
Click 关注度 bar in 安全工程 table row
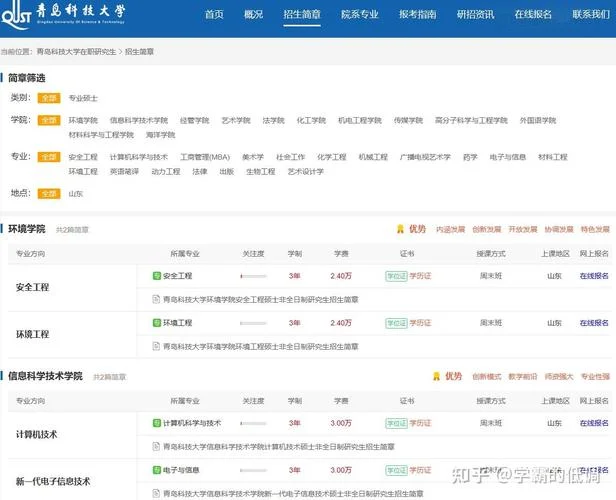pyautogui.click(x=253, y=276)
